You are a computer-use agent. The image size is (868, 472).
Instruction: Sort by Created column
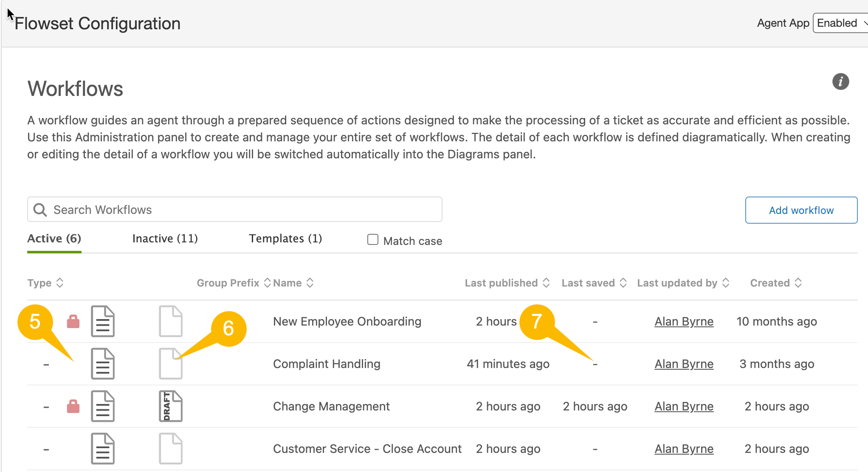point(776,283)
